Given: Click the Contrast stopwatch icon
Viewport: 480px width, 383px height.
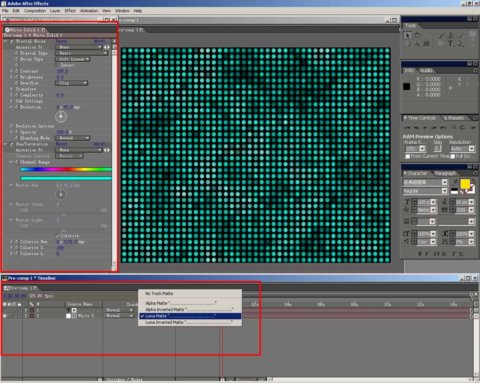Looking at the screenshot, I should (x=16, y=71).
